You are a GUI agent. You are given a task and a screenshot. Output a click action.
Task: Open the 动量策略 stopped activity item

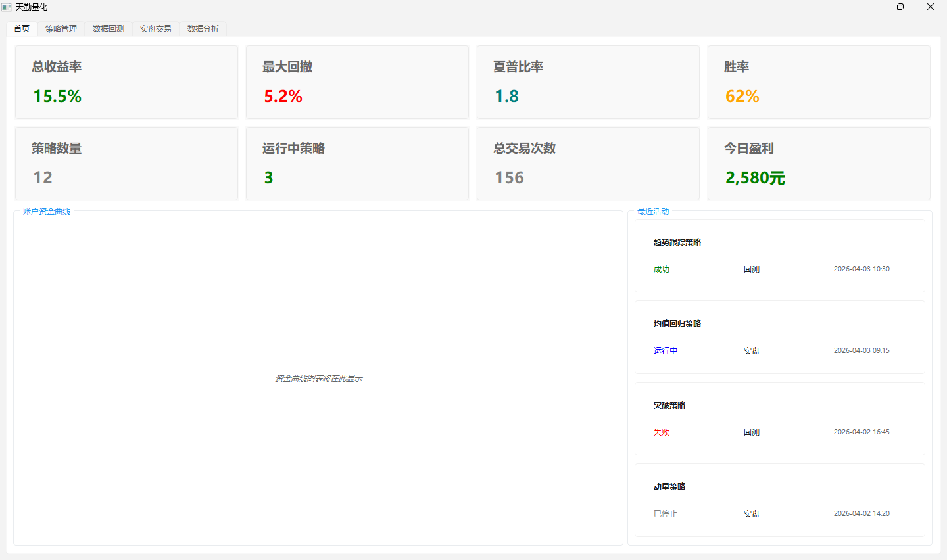779,500
